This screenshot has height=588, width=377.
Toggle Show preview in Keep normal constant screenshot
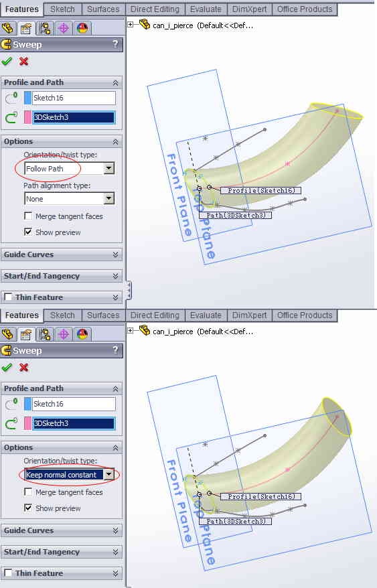28,508
